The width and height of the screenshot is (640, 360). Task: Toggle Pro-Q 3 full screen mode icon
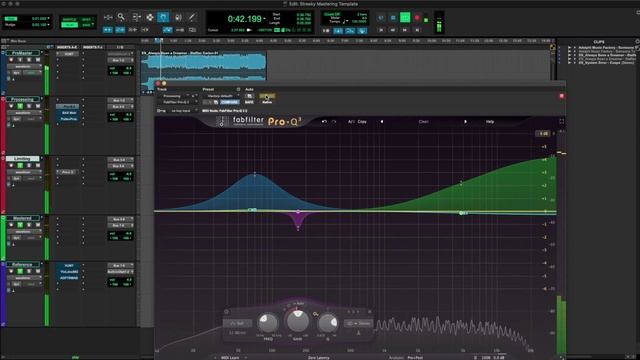click(562, 122)
